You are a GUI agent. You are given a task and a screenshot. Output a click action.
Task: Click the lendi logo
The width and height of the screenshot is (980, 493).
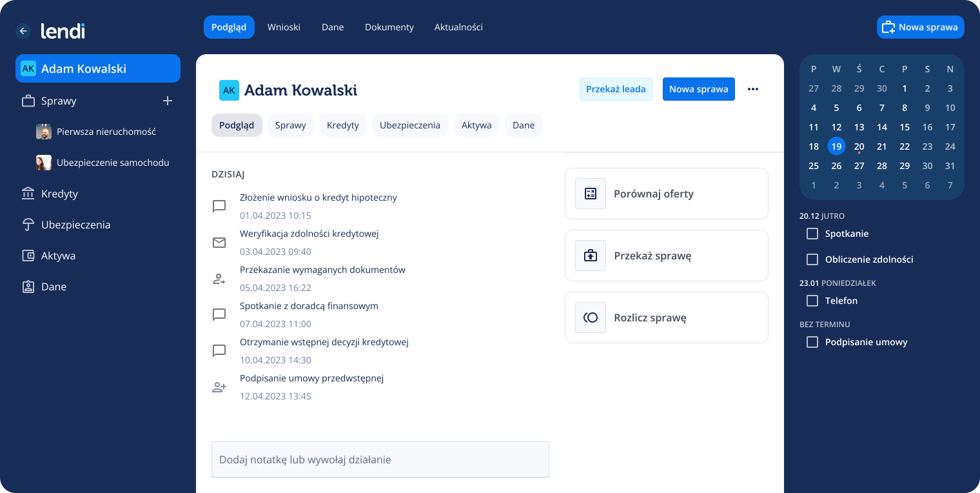pos(63,30)
